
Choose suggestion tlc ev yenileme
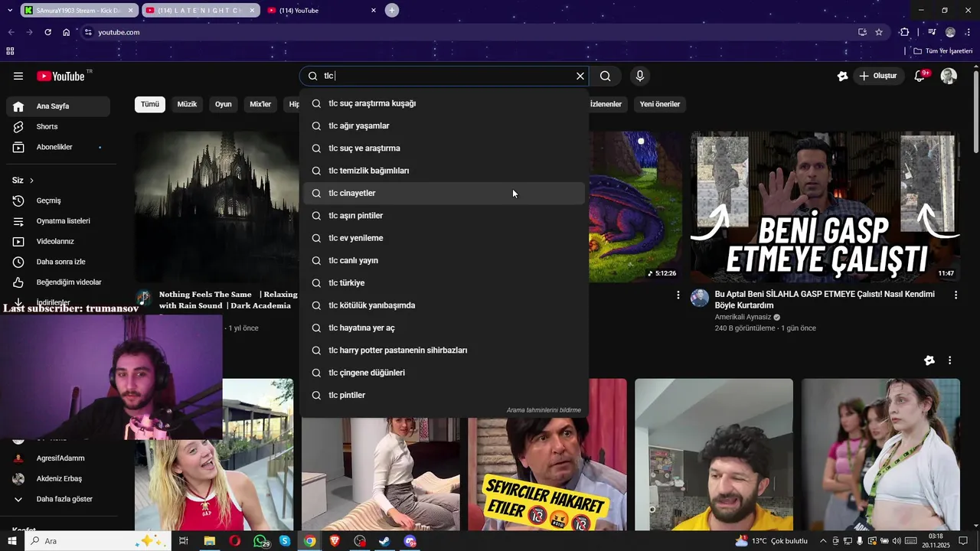(x=444, y=238)
